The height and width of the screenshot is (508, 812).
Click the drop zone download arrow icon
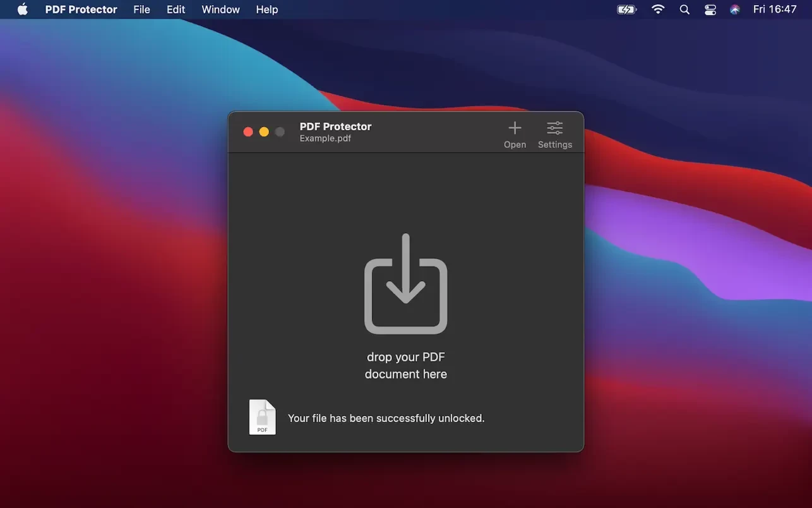(x=405, y=284)
